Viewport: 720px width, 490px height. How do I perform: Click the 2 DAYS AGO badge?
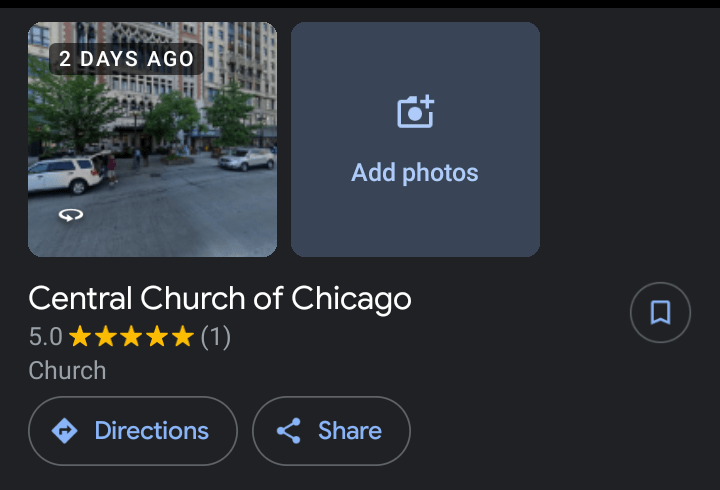coord(126,59)
